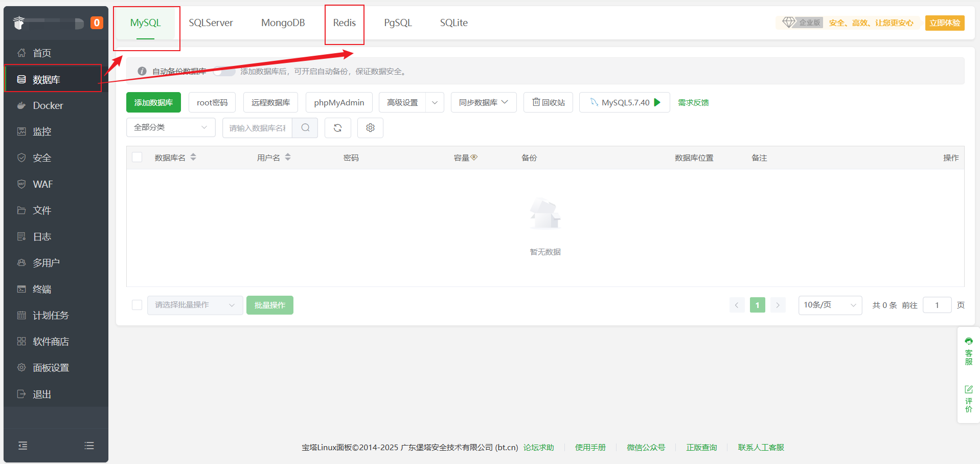The height and width of the screenshot is (464, 980).
Task: Open the orange notification count badge
Action: [x=97, y=23]
